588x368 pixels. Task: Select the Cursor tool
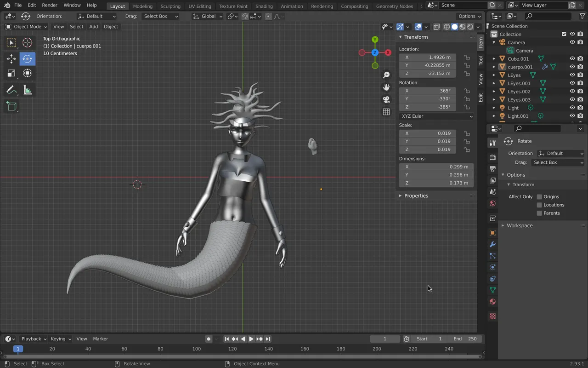(28, 43)
